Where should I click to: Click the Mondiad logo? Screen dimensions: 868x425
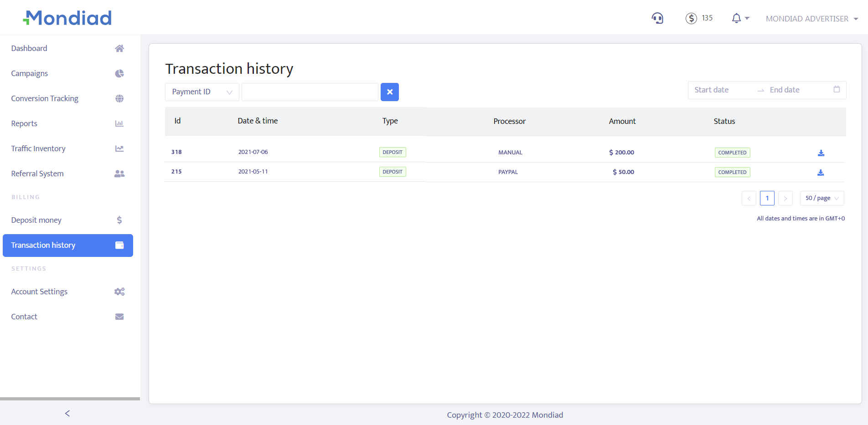[67, 18]
